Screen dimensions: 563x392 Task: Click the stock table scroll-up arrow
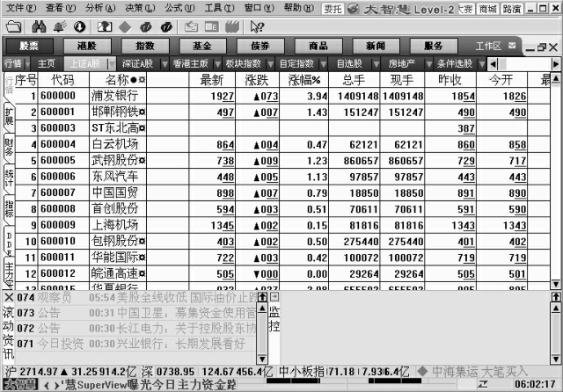tap(555, 78)
